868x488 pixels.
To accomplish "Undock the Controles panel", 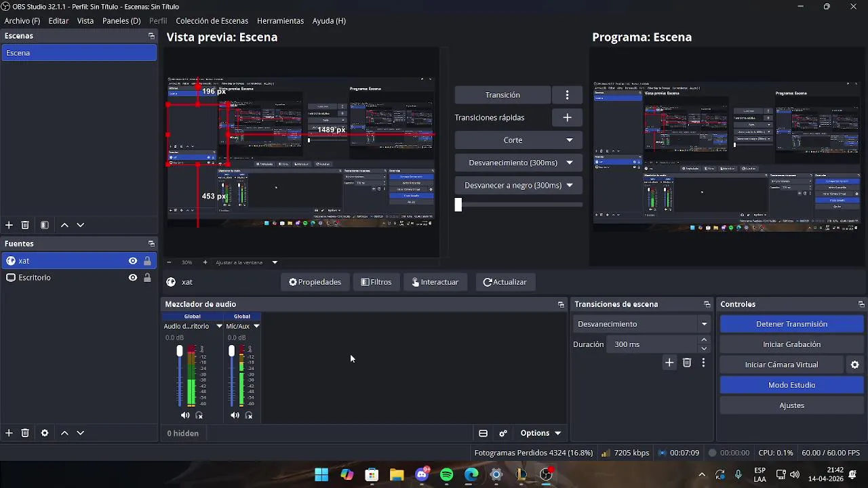I will pos(861,304).
